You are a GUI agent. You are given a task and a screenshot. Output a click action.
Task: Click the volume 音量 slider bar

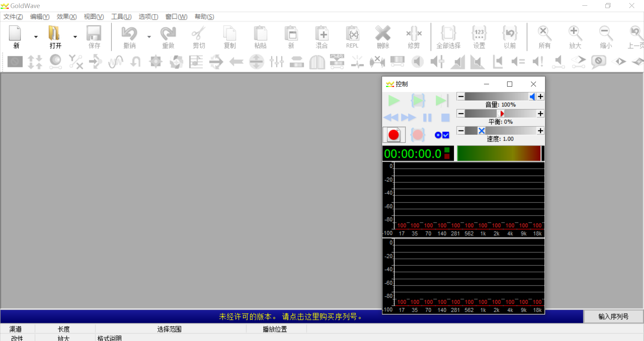[496, 97]
